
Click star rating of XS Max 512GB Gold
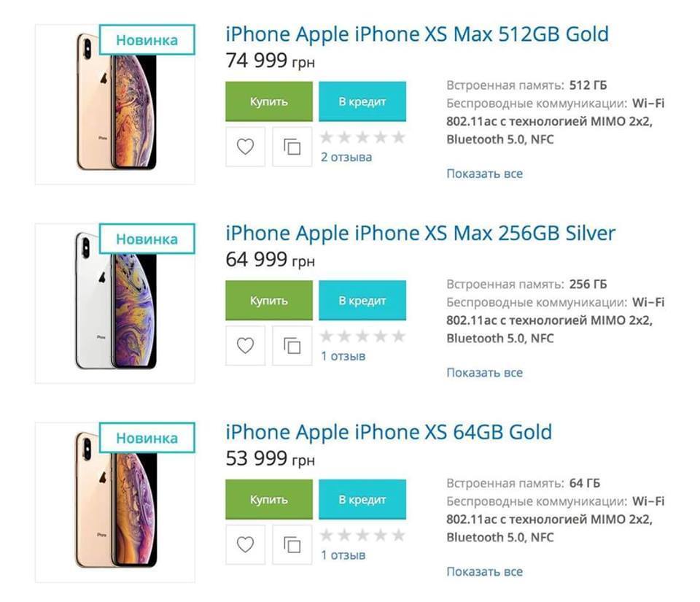click(x=362, y=137)
